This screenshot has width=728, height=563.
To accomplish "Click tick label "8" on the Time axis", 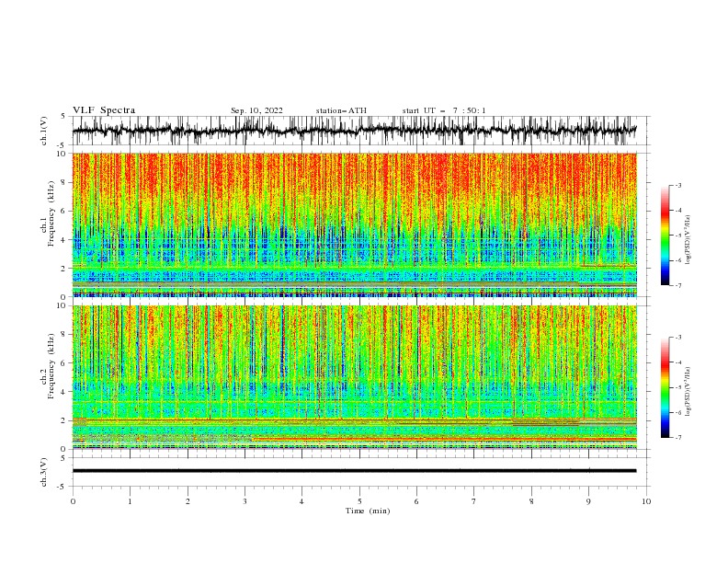I will [x=531, y=501].
